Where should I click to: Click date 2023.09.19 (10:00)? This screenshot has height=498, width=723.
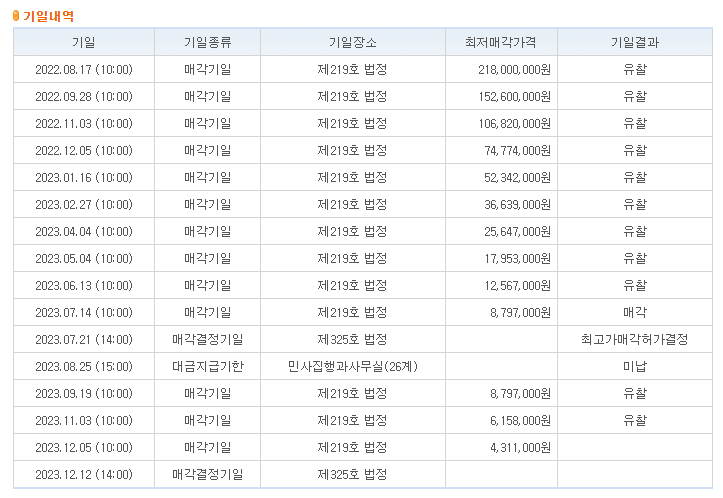84,393
